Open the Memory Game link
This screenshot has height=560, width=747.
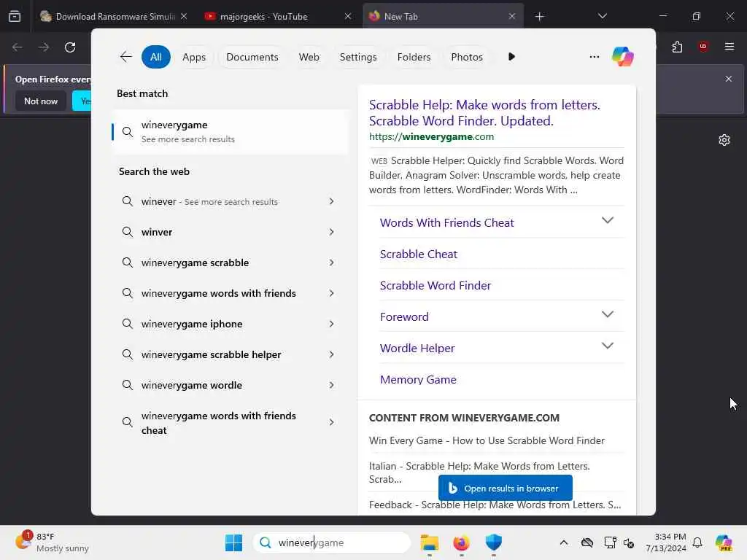(418, 379)
